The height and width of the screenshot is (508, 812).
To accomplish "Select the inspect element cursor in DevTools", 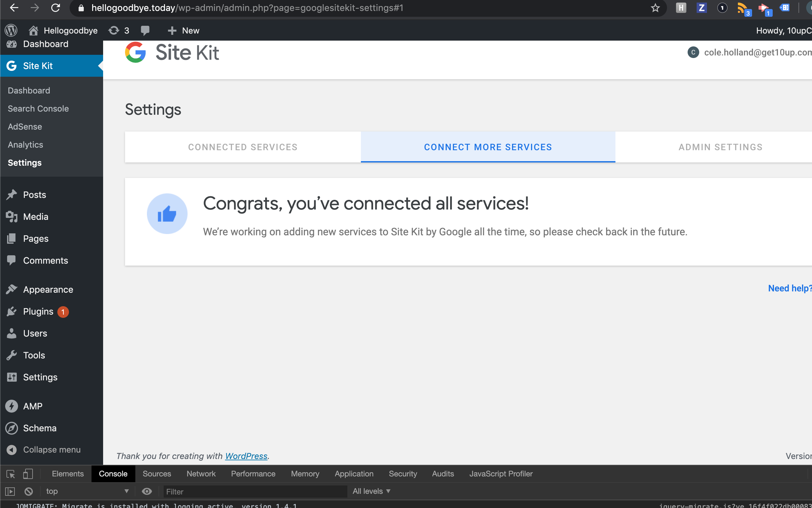I will click(10, 474).
